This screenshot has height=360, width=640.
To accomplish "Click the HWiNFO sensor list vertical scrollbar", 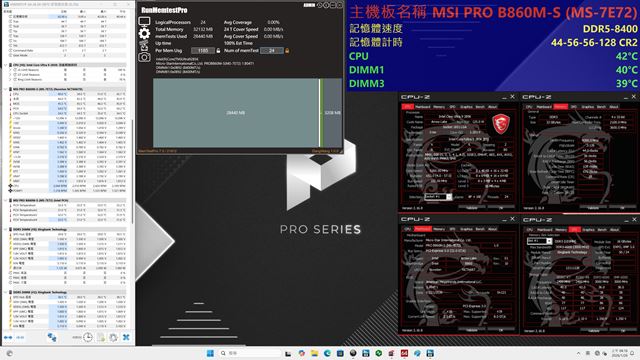I will pyautogui.click(x=132, y=171).
